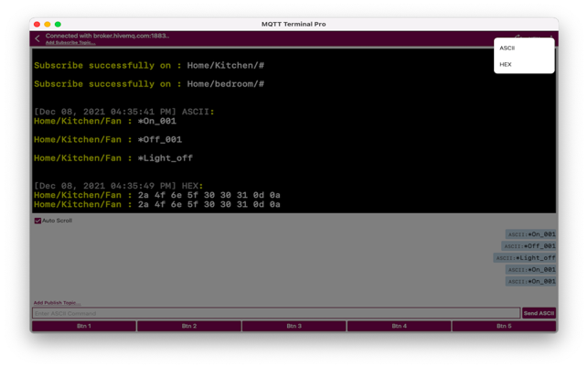Focus the Enter ASCII Command field
The width and height of the screenshot is (588, 368).
point(276,313)
